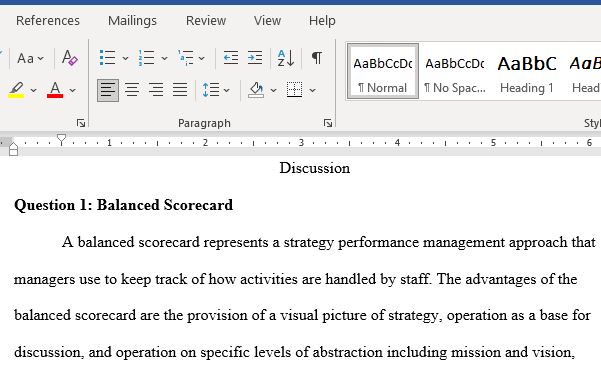
Task: Open the Help tab
Action: [322, 20]
